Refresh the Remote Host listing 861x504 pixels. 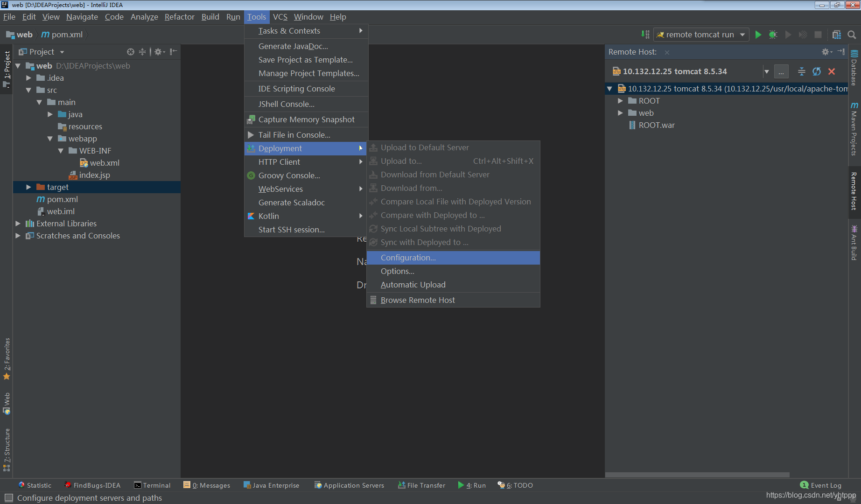817,71
